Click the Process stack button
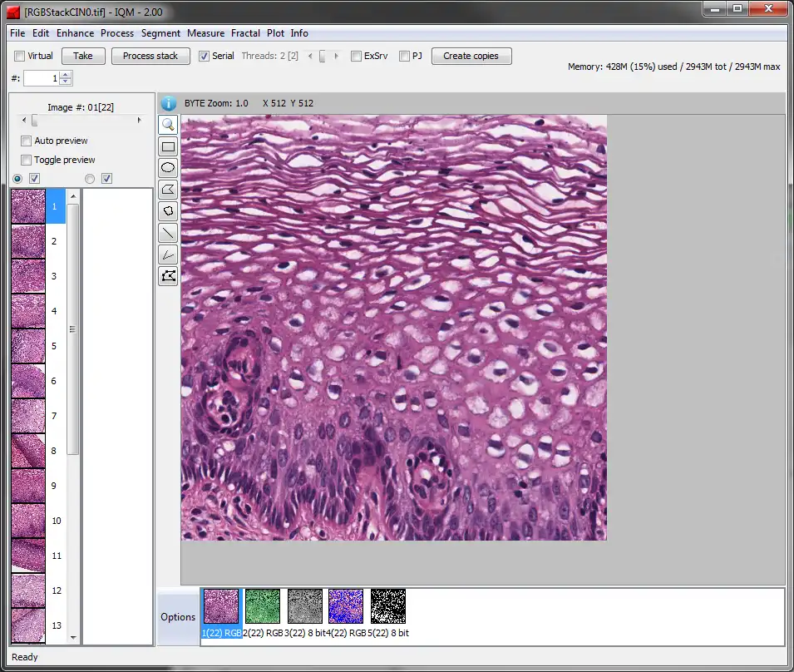794x672 pixels. click(x=150, y=56)
